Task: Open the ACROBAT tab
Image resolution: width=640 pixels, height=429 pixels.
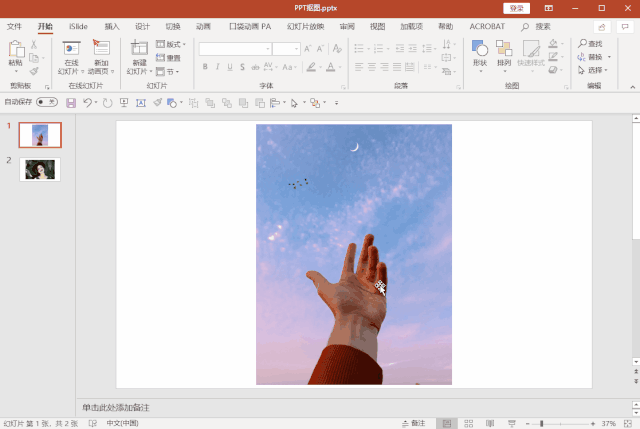Action: point(487,27)
